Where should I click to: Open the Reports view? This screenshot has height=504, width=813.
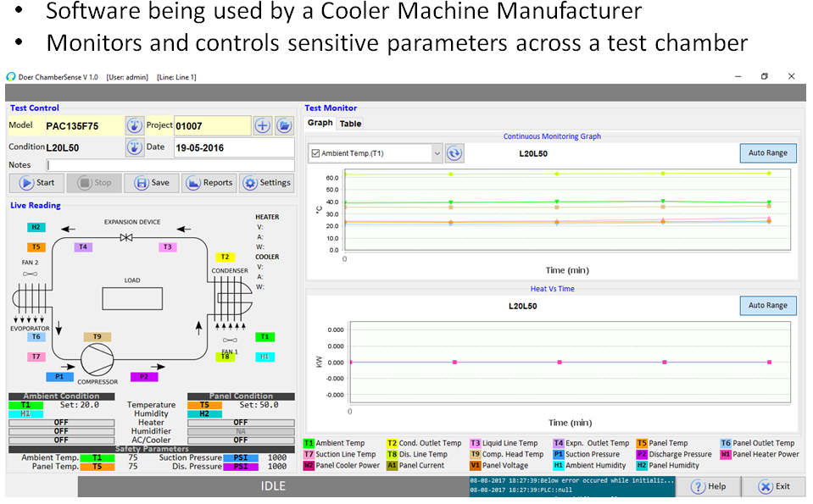pos(208,182)
